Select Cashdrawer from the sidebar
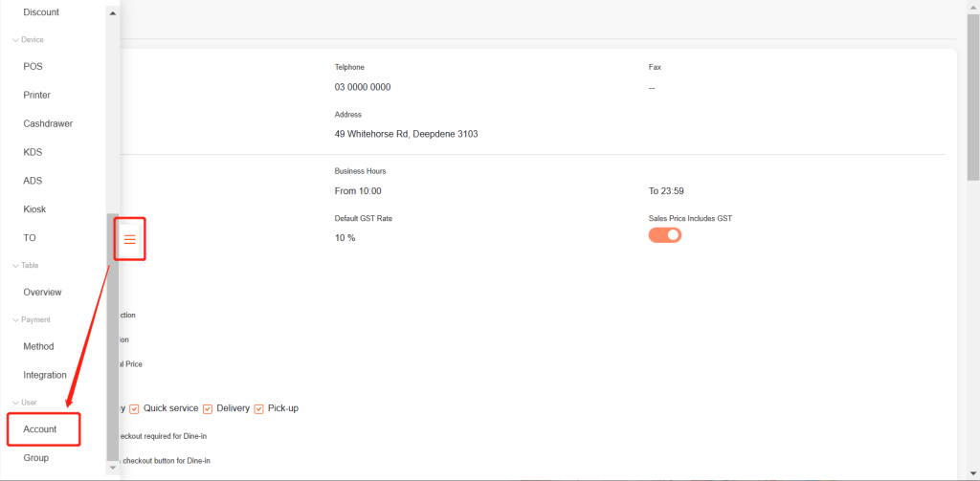This screenshot has width=980, height=481. tap(48, 124)
